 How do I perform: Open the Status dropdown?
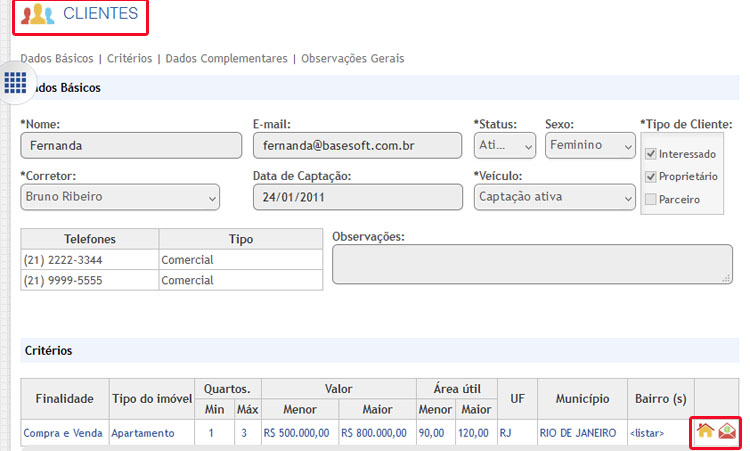(505, 146)
